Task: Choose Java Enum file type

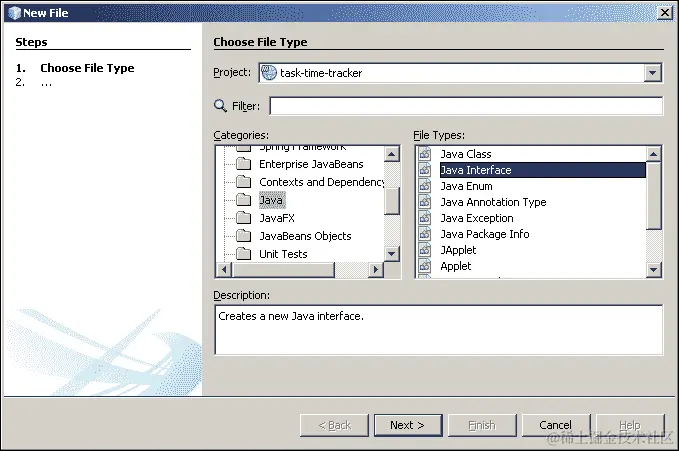Action: pyautogui.click(x=466, y=186)
